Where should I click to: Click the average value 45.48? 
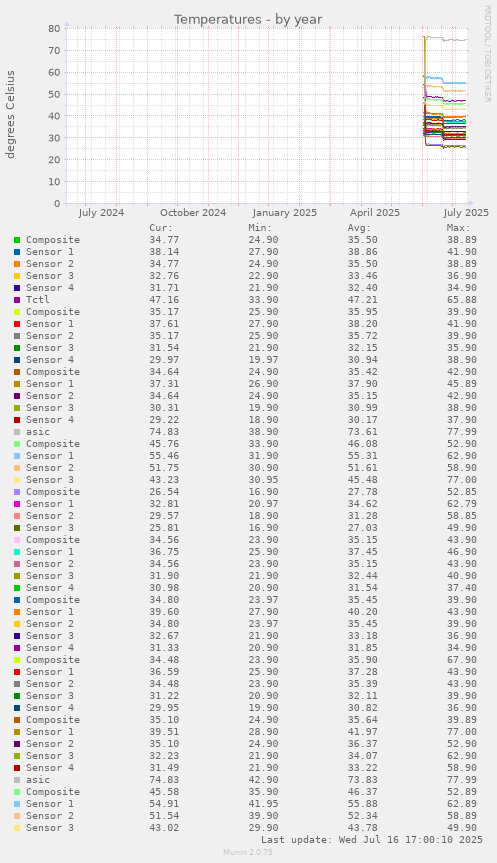tap(363, 480)
